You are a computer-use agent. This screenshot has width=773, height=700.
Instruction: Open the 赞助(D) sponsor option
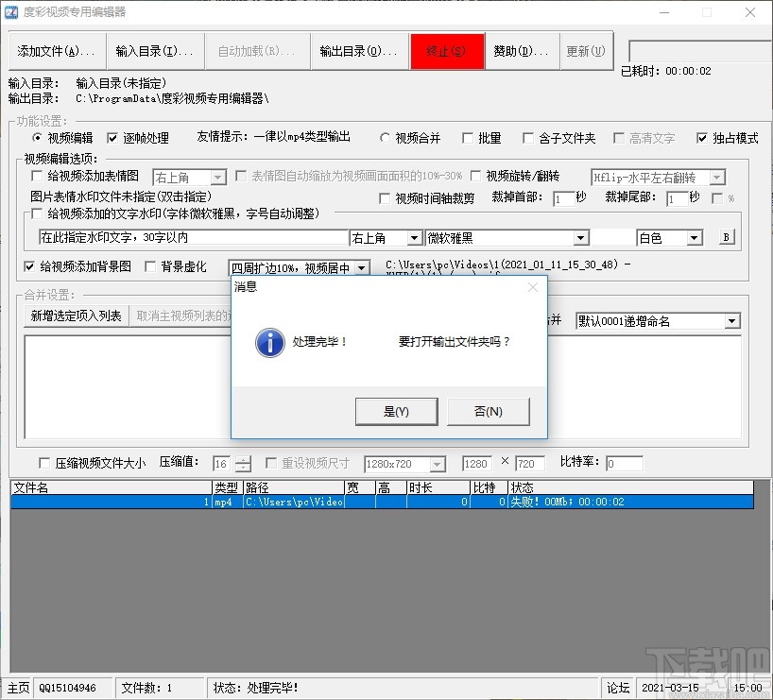coord(521,51)
